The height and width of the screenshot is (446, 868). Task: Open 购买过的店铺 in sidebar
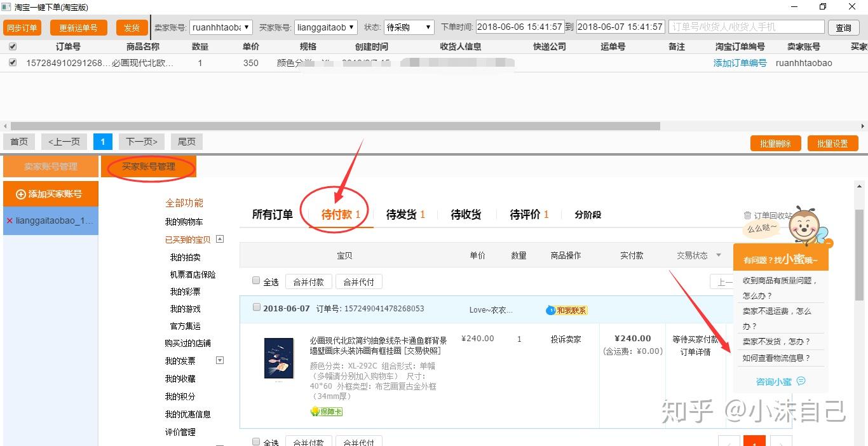tap(187, 343)
